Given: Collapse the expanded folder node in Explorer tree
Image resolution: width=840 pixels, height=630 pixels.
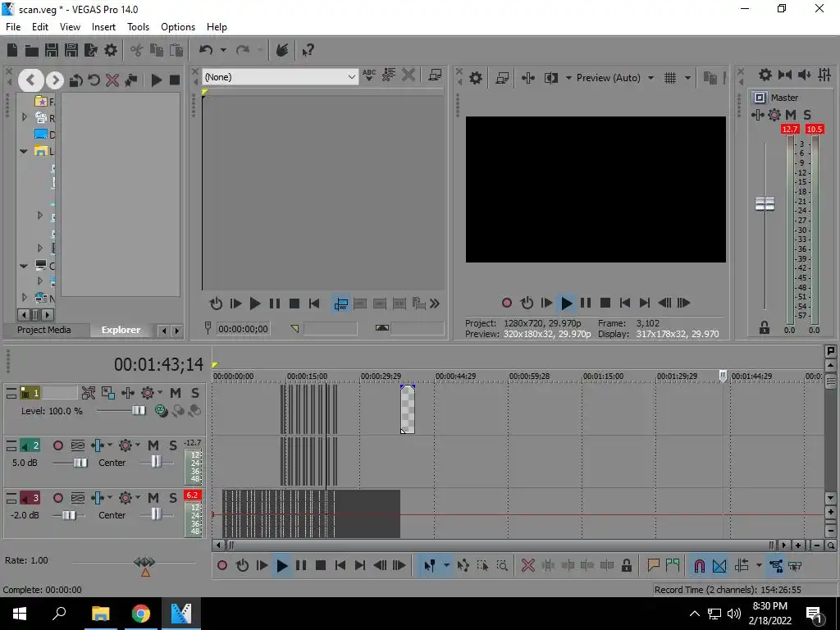Looking at the screenshot, I should click(x=24, y=152).
